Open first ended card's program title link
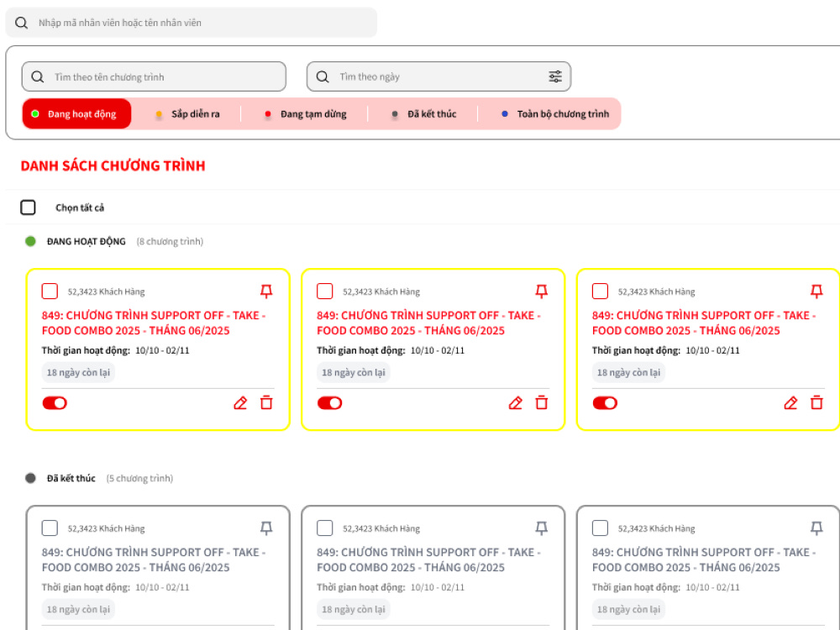840x630 pixels. point(154,559)
